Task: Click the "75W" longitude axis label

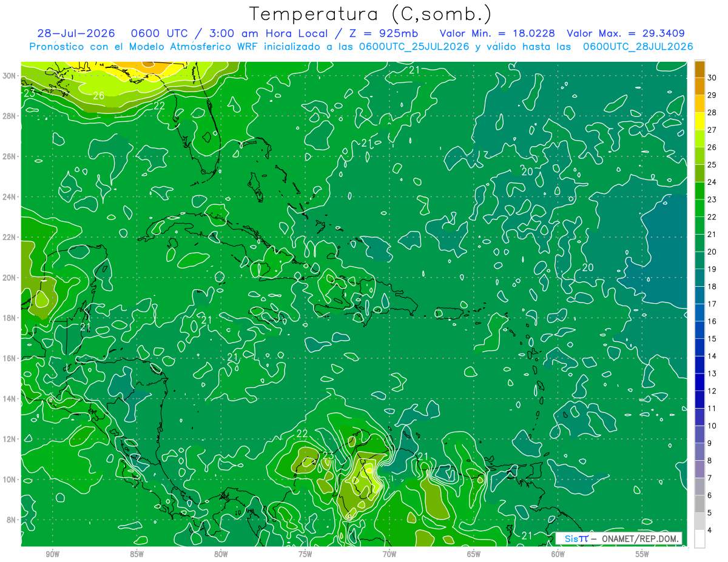Action: coord(305,554)
